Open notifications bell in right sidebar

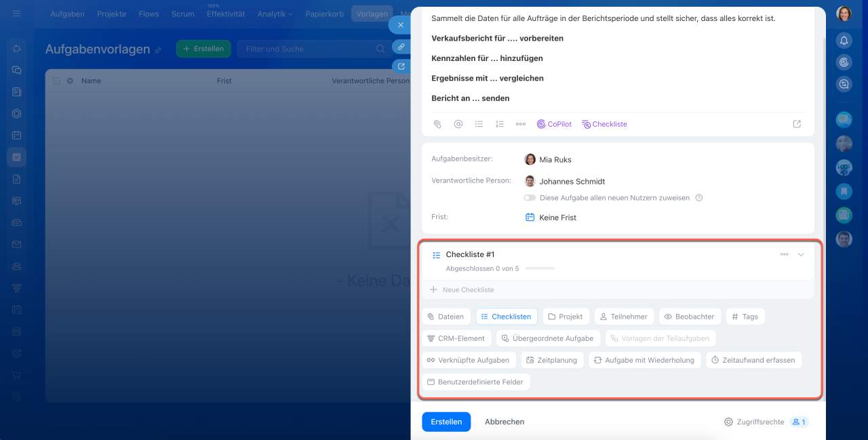pos(844,41)
